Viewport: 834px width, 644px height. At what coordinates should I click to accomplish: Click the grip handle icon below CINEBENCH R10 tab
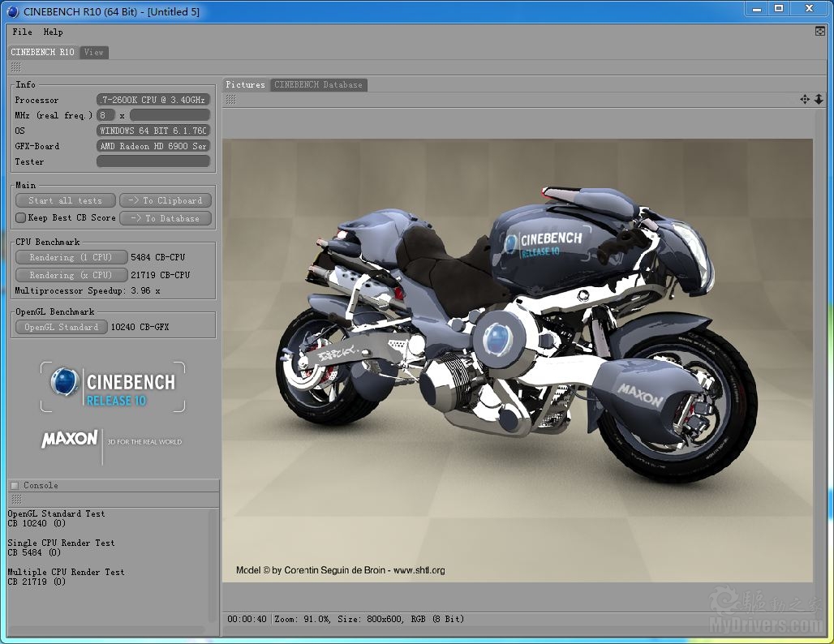click(x=15, y=67)
